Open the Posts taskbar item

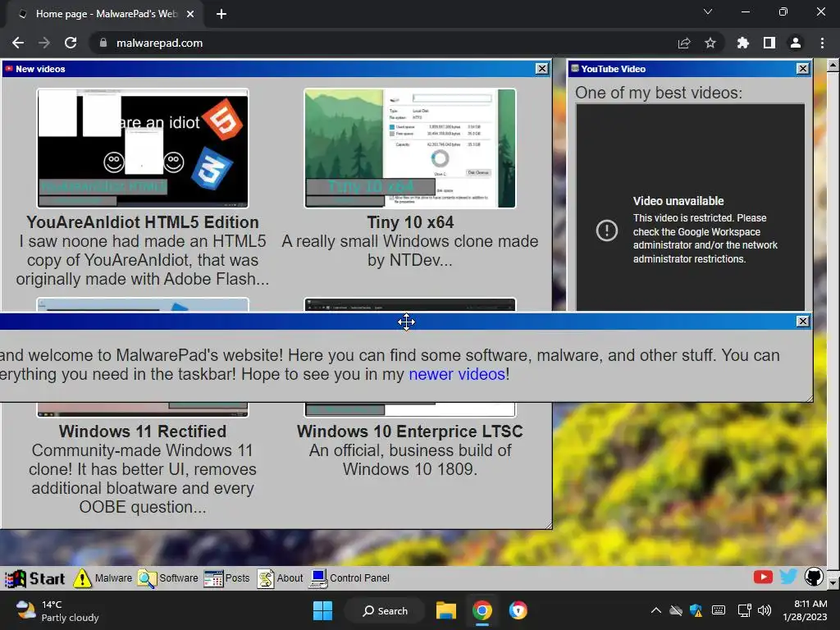point(227,578)
